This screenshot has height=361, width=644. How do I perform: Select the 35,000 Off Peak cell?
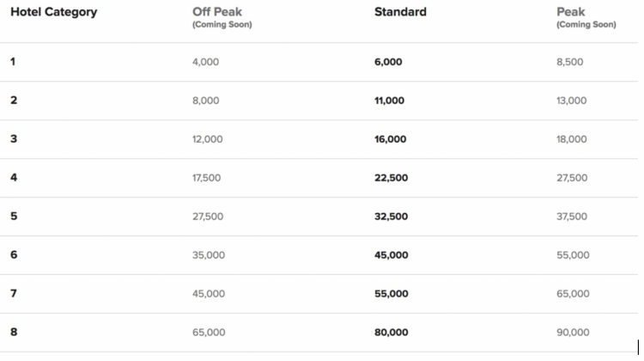pyautogui.click(x=209, y=255)
